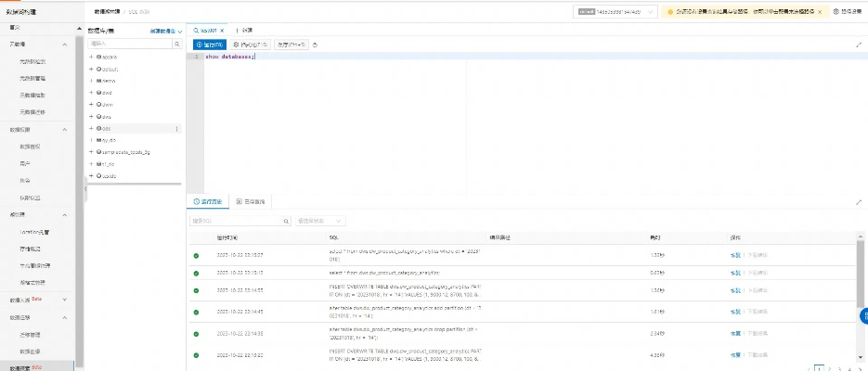Image resolution: width=868 pixels, height=371 pixels.
Task: Add a new query tab with plus icon
Action: click(x=236, y=30)
